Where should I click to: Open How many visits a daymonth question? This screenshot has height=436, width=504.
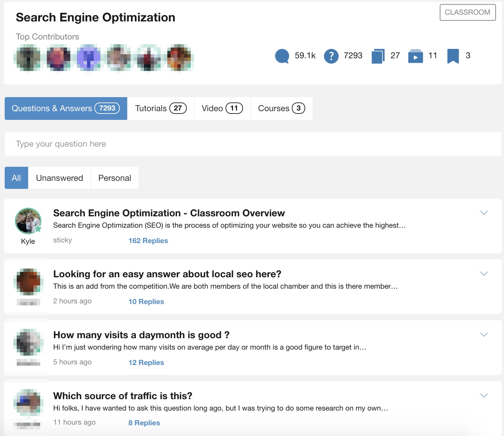[141, 335]
